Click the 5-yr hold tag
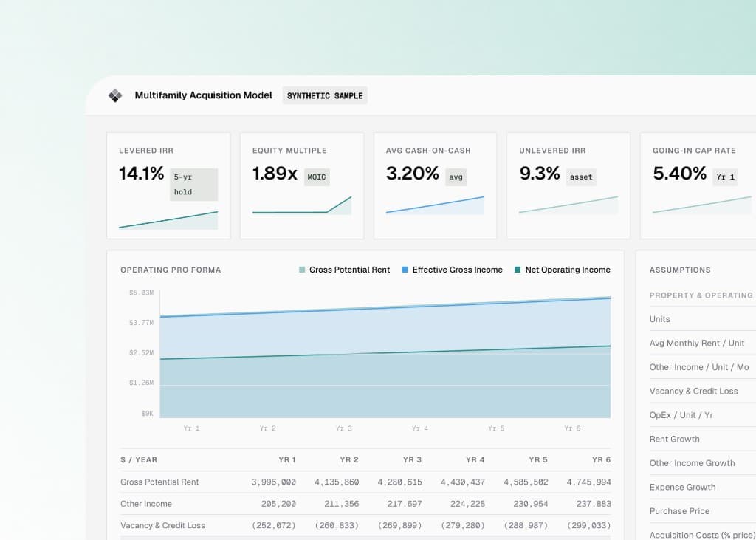756x540 pixels. (x=194, y=185)
